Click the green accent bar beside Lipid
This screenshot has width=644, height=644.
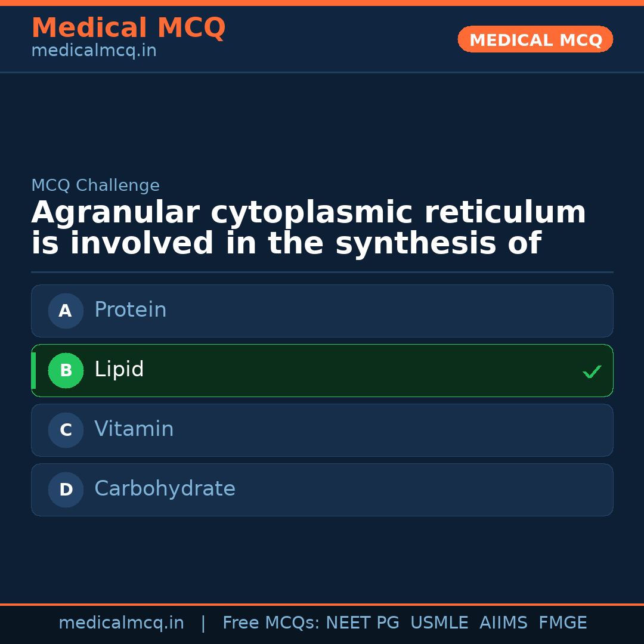point(33,370)
